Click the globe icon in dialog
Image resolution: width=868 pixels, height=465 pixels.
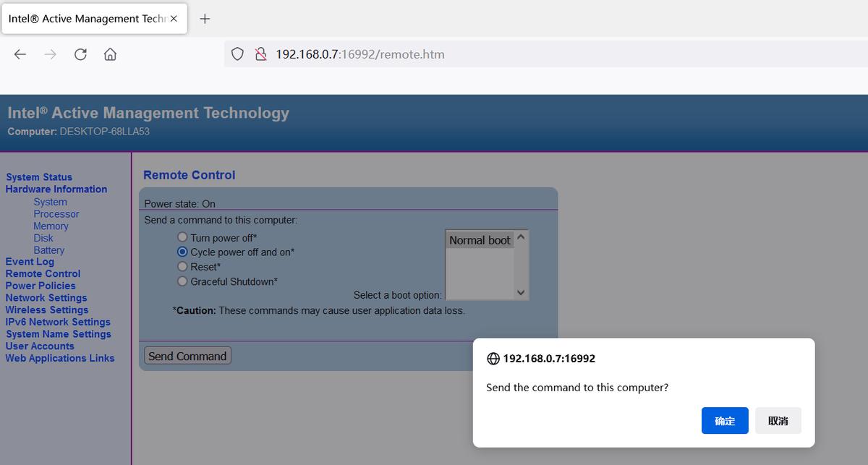click(493, 359)
